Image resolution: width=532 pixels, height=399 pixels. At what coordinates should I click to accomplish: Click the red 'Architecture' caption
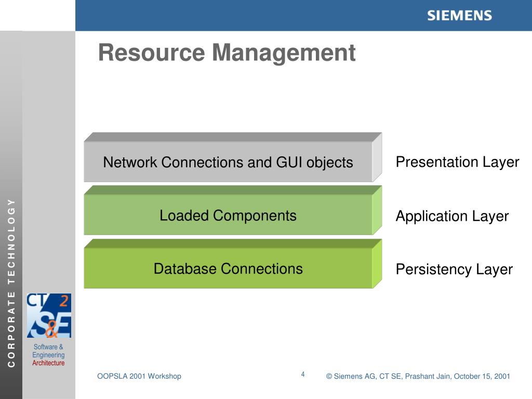48,363
